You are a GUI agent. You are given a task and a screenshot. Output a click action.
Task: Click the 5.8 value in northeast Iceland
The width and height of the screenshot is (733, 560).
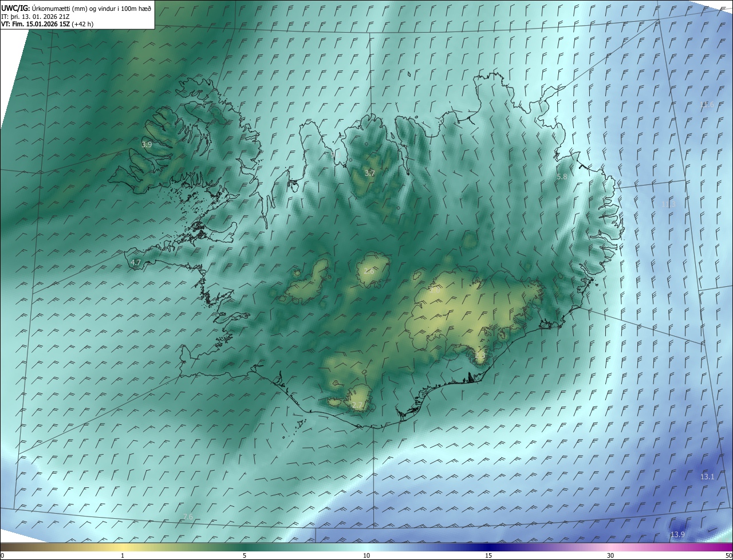562,177
